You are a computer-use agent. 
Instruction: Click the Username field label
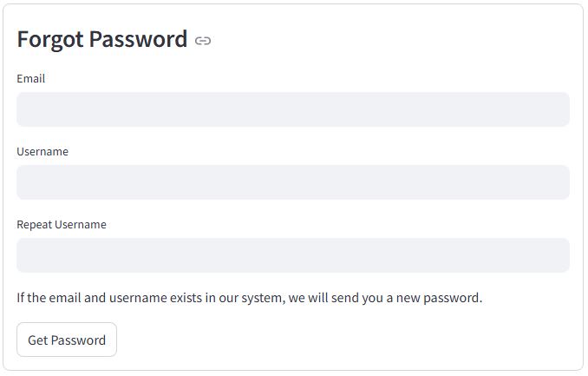pyautogui.click(x=42, y=151)
